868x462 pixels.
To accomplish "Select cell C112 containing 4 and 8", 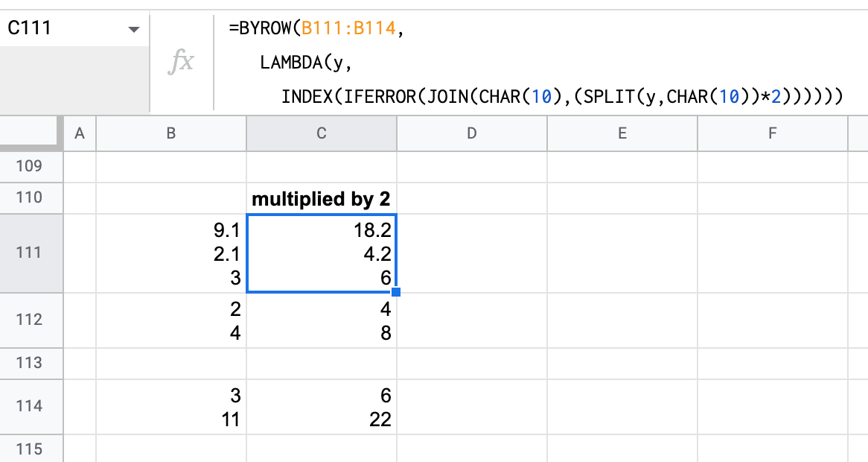I will coord(322,320).
